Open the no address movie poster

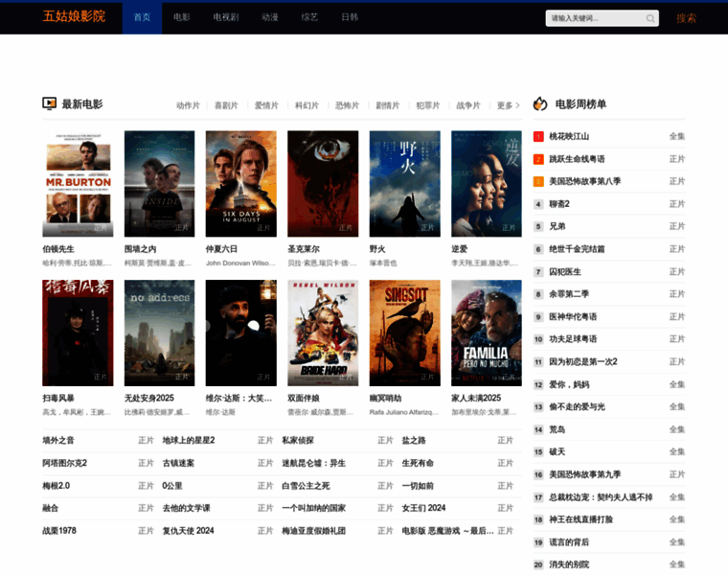[159, 333]
